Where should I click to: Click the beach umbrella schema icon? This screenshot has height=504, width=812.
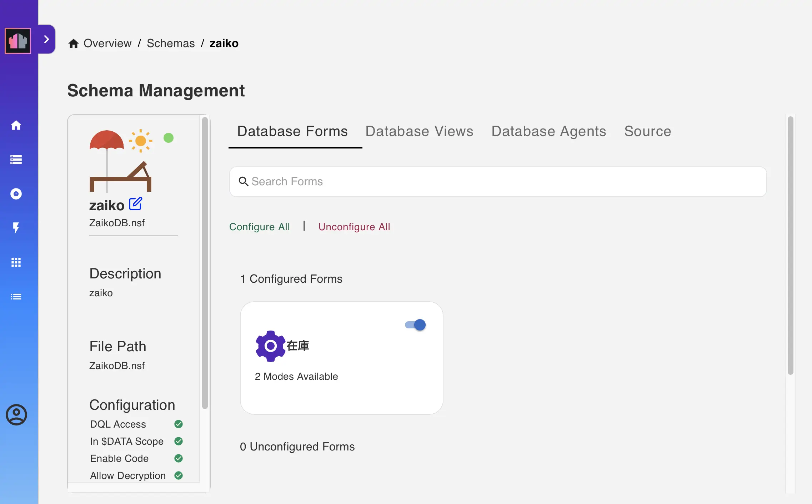click(121, 161)
